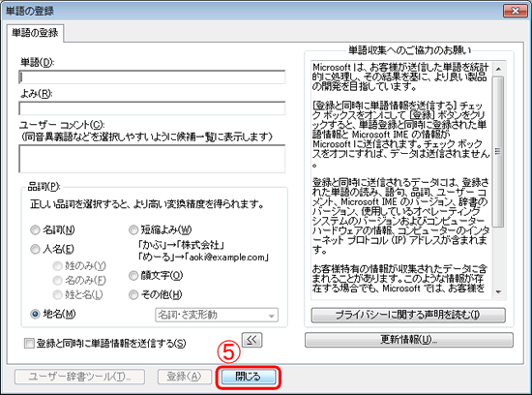The image size is (532, 395).
Task: Close the 単語の登録 dialog window
Action: tap(515, 11)
